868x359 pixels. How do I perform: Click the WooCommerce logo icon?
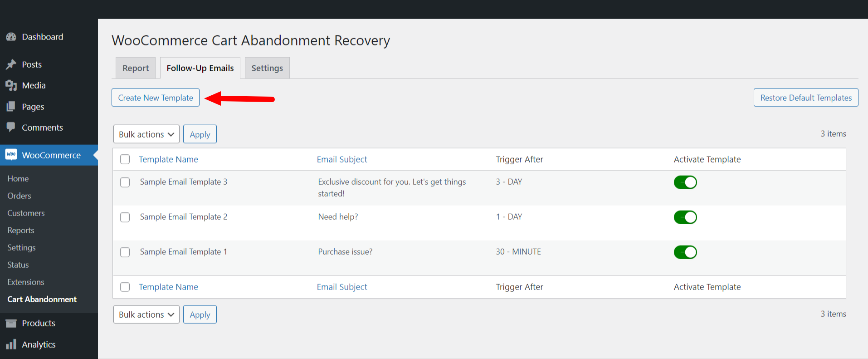click(11, 155)
